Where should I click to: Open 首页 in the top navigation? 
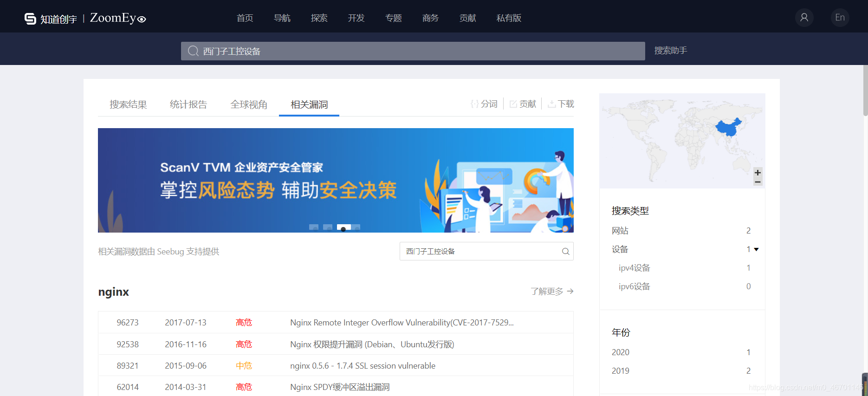coord(245,18)
